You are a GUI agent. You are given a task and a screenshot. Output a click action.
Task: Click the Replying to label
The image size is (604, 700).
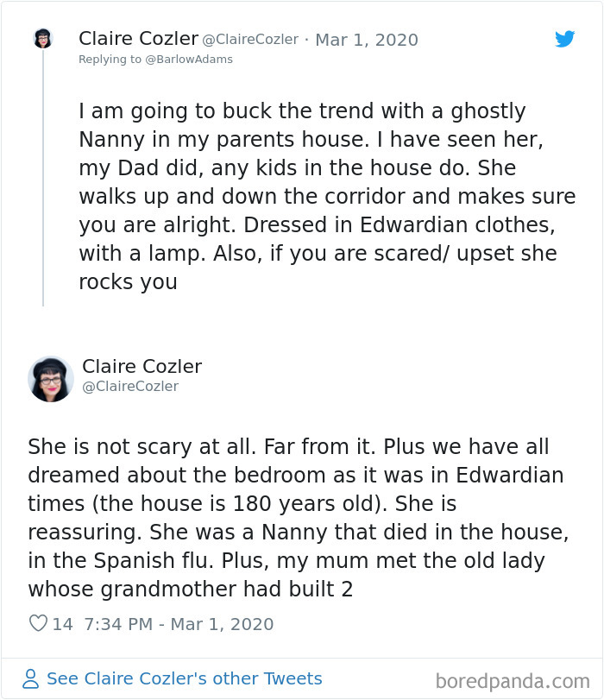tap(110, 59)
